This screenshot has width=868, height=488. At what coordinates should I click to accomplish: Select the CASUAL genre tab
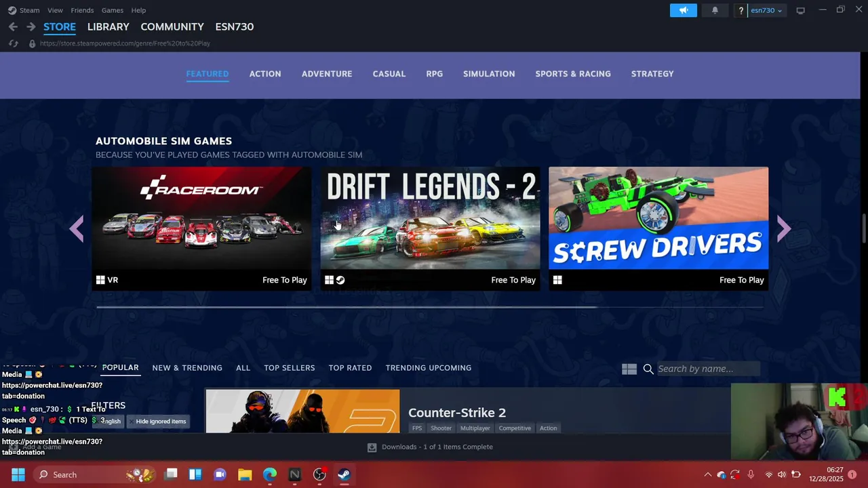(x=389, y=74)
